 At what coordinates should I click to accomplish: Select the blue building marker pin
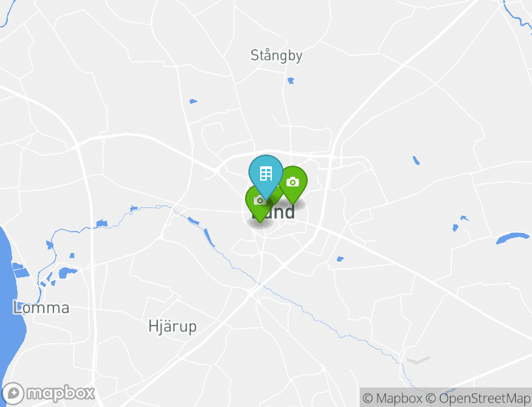tap(265, 176)
